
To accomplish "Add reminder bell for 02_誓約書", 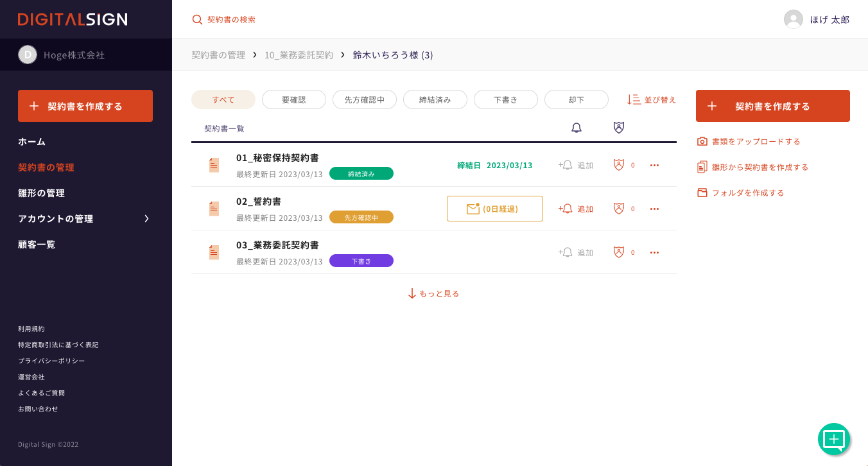I will point(575,209).
